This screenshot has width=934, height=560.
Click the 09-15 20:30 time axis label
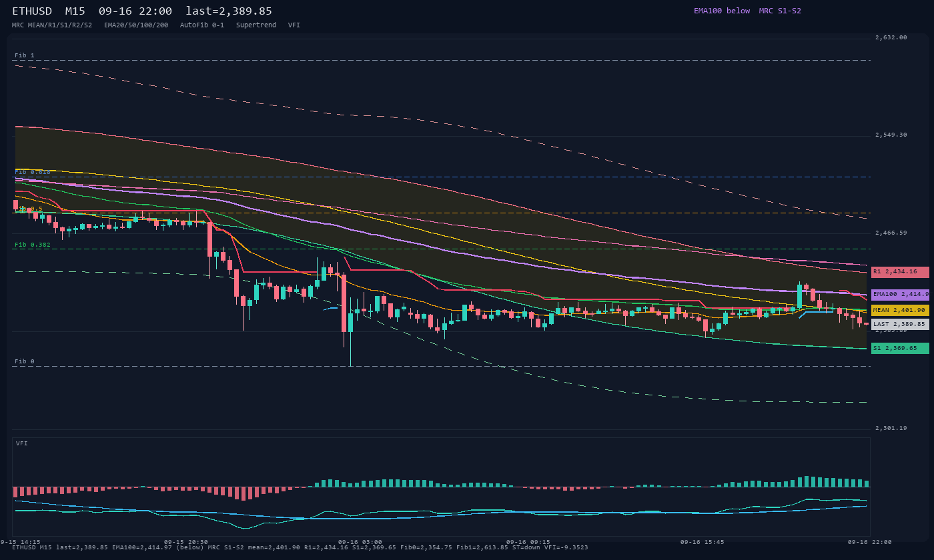click(186, 542)
